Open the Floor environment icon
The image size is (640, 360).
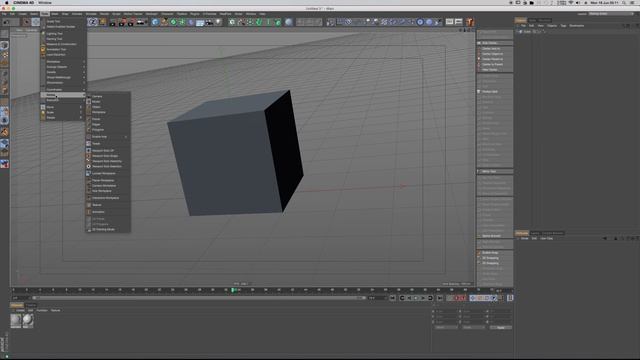[x=200, y=22]
